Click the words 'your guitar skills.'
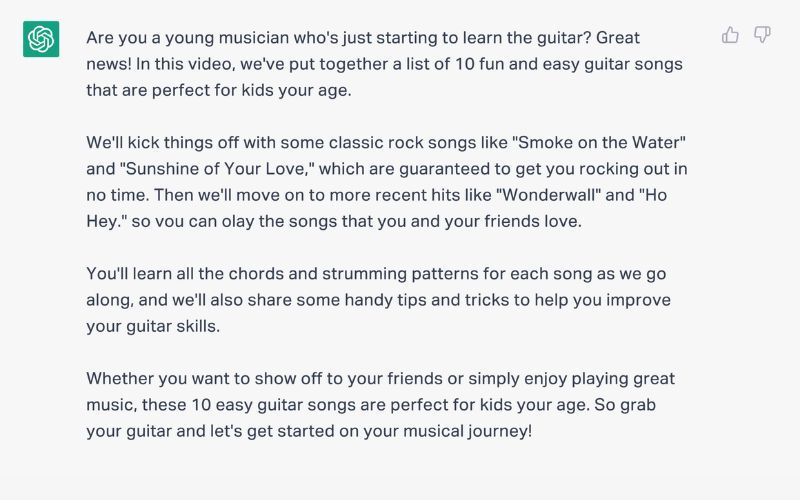Screen dimensions: 800x500 (x=153, y=326)
